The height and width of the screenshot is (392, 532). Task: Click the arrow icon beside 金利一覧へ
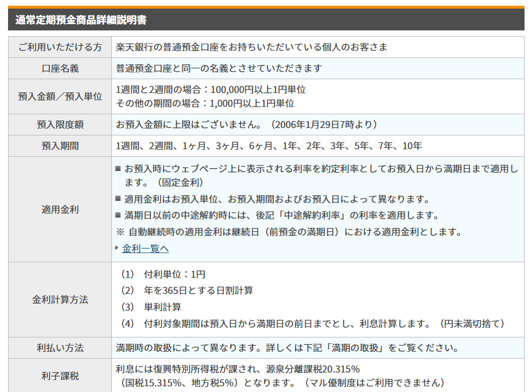pos(117,248)
